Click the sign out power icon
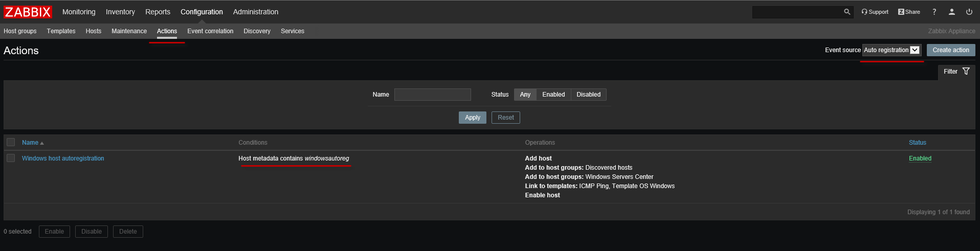Screen dimensions: 980x251 pyautogui.click(x=969, y=12)
